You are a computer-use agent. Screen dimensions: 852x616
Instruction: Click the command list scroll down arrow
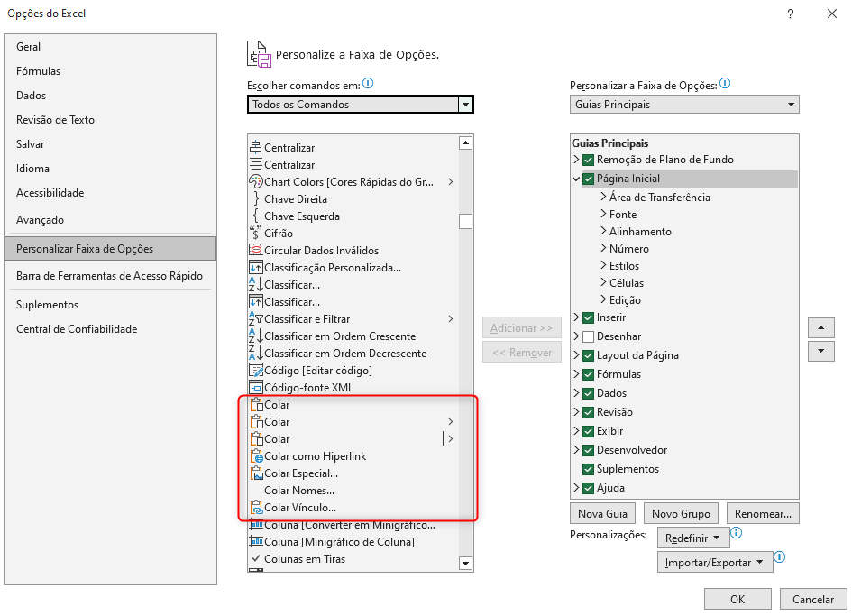pos(465,564)
